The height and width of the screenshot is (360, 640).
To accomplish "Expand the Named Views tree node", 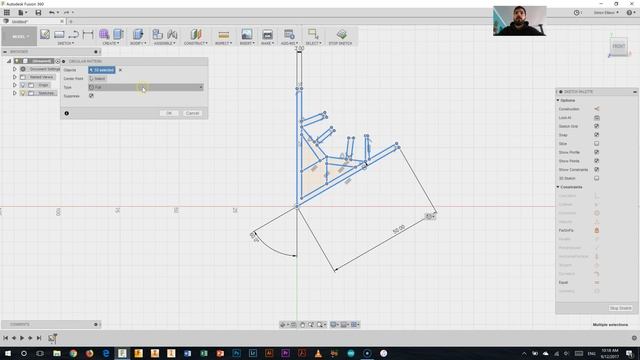I will (x=15, y=77).
